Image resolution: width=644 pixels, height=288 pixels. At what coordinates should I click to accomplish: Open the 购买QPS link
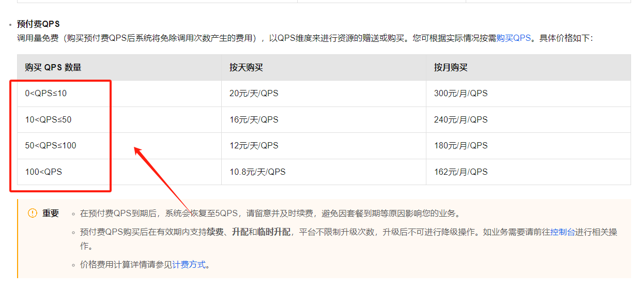(513, 38)
